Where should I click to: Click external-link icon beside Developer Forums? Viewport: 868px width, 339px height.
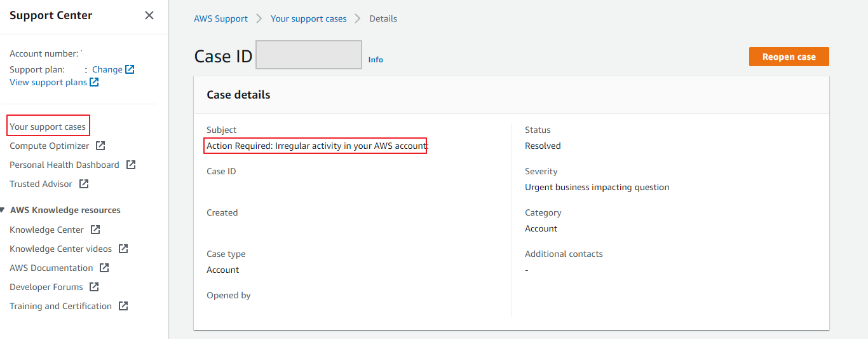94,287
